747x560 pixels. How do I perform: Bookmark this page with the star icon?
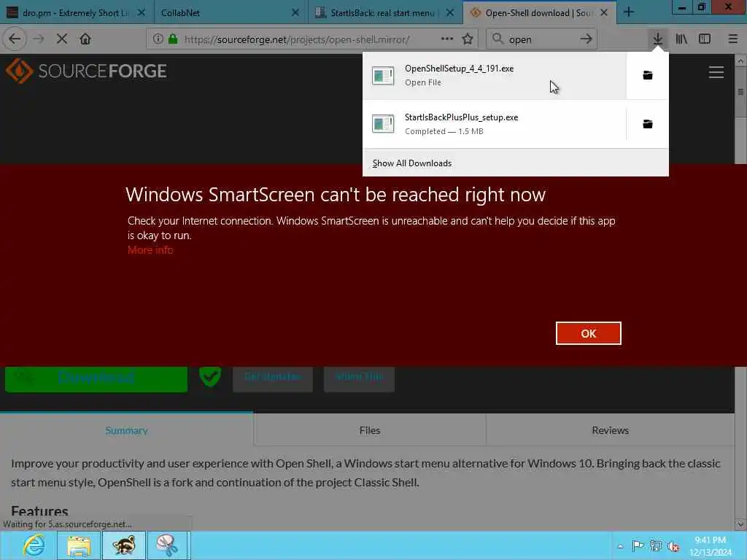click(x=468, y=39)
